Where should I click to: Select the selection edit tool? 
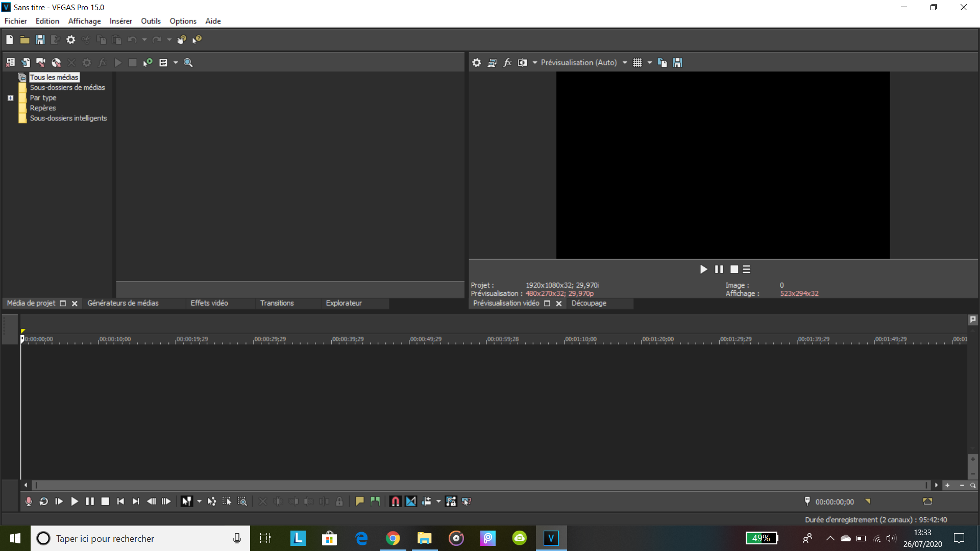(x=227, y=502)
